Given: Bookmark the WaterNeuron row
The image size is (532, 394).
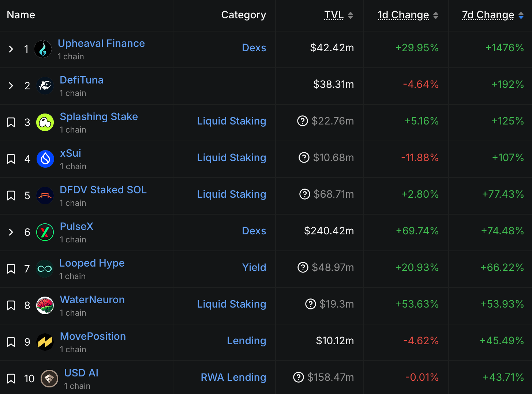Looking at the screenshot, I should [11, 305].
